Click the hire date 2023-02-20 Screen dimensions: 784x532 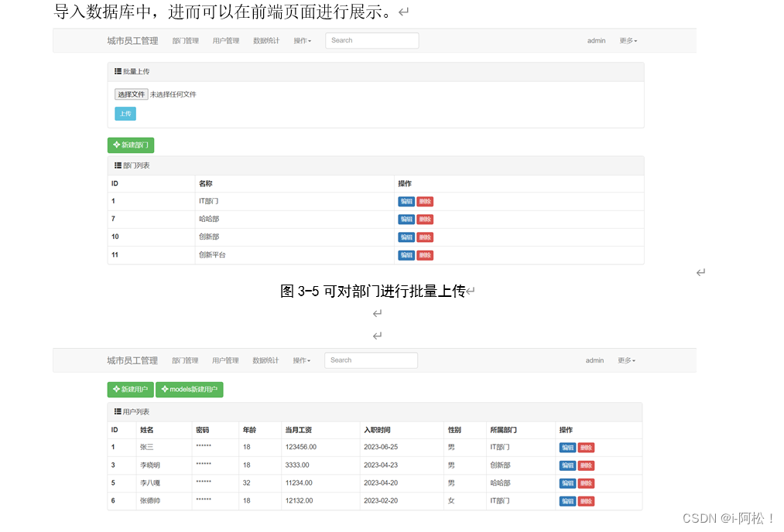click(381, 500)
